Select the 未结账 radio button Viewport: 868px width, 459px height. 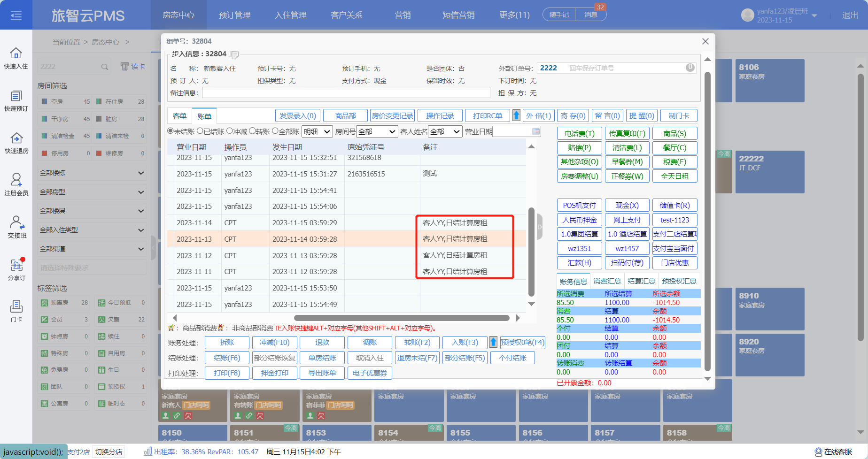170,131
